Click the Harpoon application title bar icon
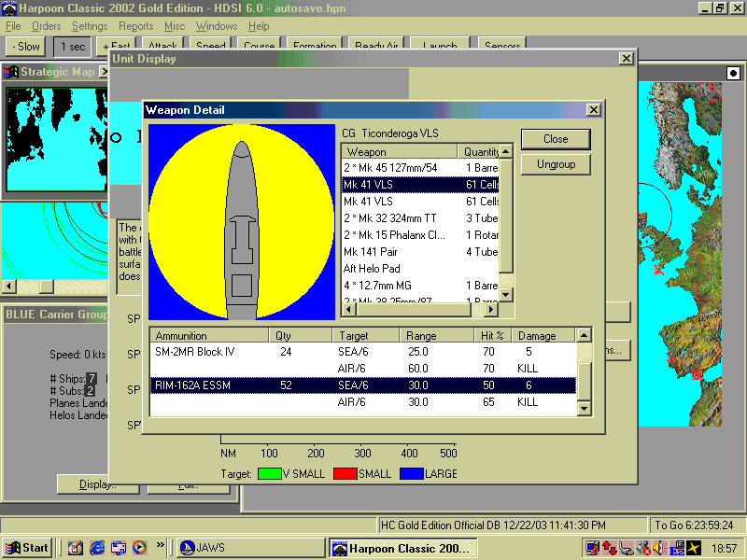Image resolution: width=747 pixels, height=560 pixels. 9,8
